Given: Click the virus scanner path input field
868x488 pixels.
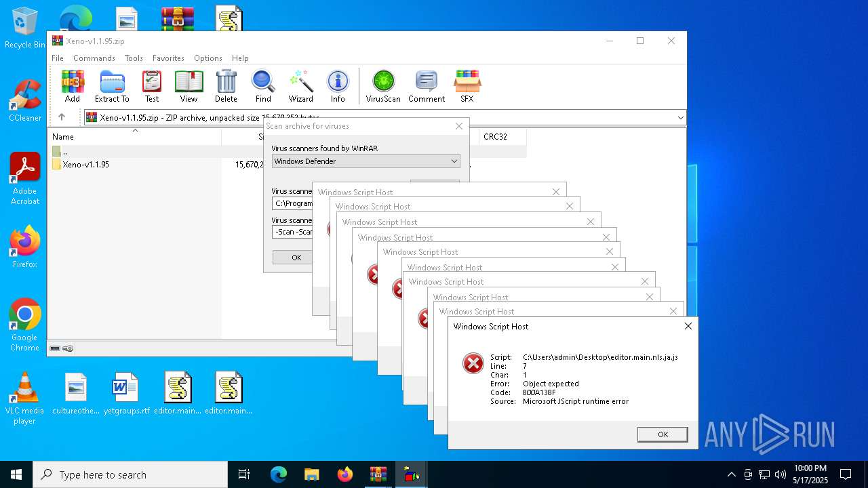Looking at the screenshot, I should point(292,203).
